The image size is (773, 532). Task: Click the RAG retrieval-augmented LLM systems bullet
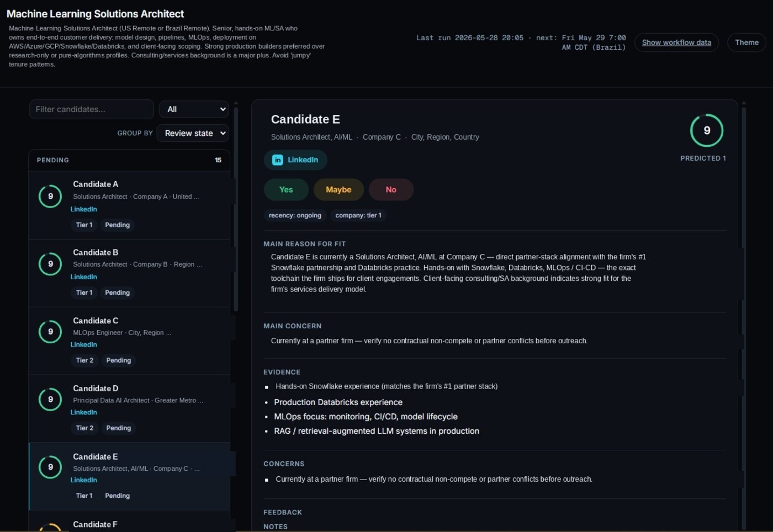377,431
